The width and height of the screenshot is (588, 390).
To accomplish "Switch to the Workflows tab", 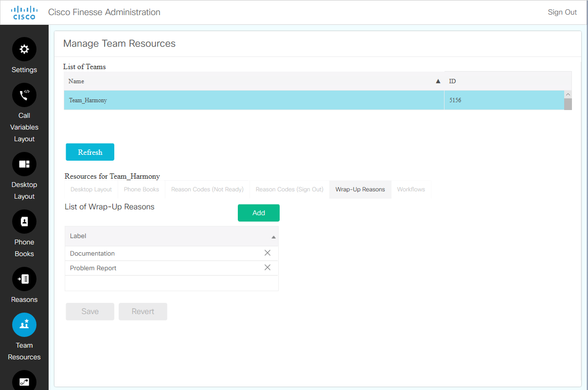I will pyautogui.click(x=411, y=189).
